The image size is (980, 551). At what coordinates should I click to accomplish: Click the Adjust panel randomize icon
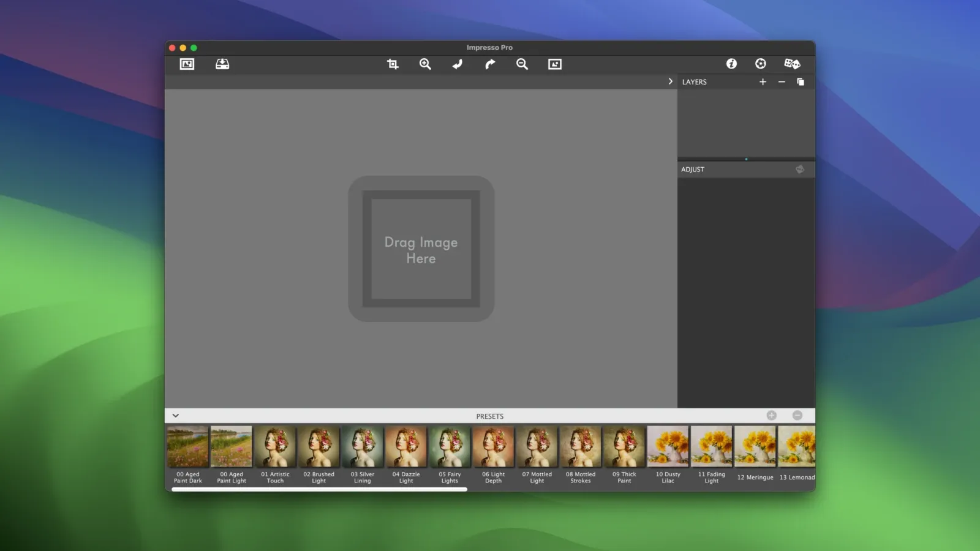[x=800, y=170]
